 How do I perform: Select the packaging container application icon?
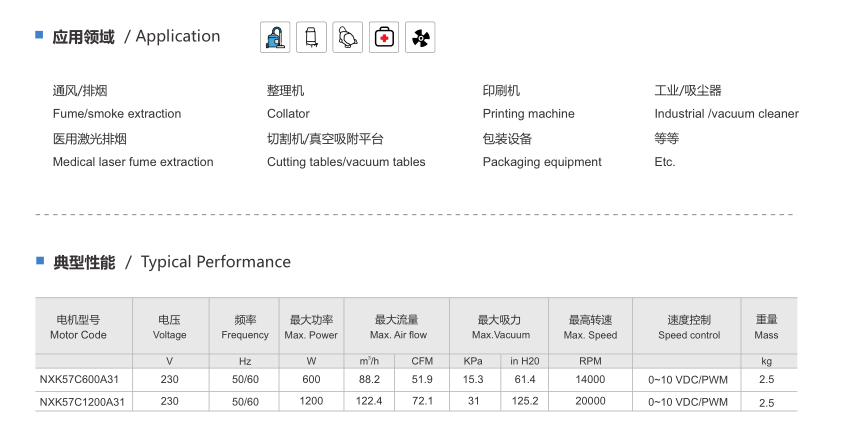(311, 37)
